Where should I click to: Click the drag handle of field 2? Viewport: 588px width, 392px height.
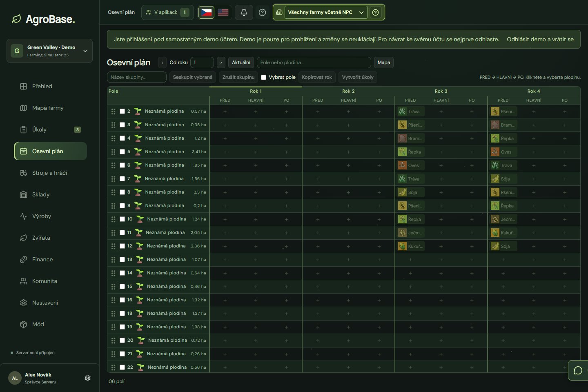tap(113, 111)
